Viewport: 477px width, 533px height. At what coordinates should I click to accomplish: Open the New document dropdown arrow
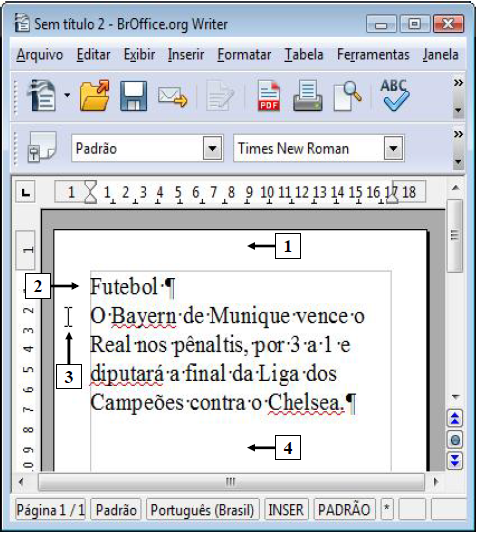tap(67, 96)
